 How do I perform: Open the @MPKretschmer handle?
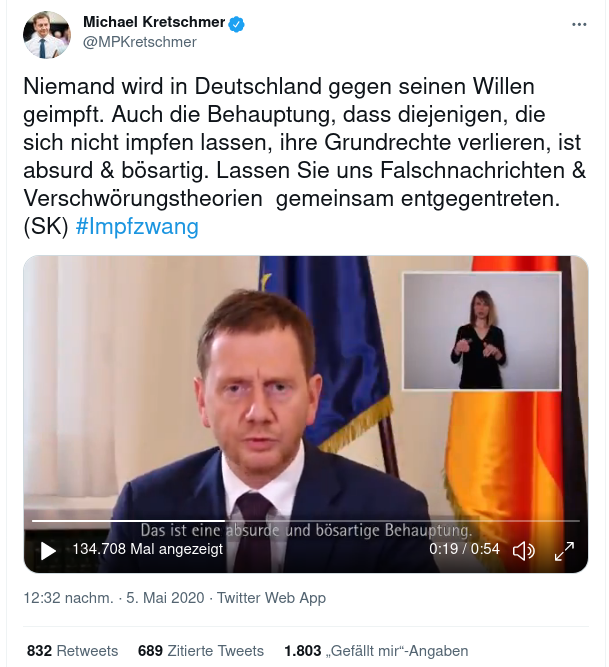[x=139, y=42]
